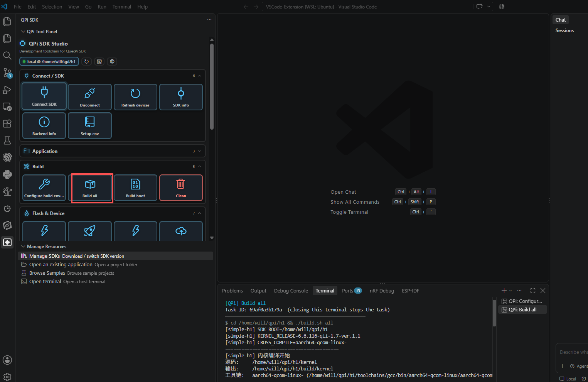The height and width of the screenshot is (382, 588).
Task: Open the Python view in activity bar
Action: click(x=7, y=174)
